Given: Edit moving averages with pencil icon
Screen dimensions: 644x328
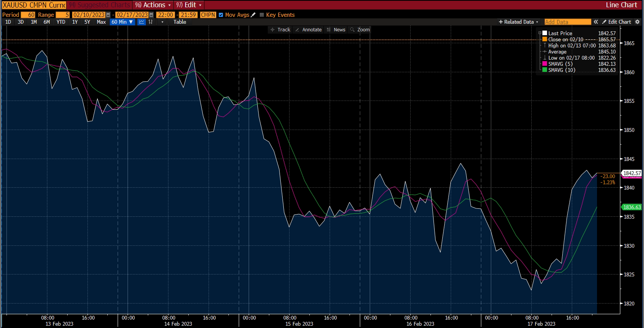Looking at the screenshot, I should pyautogui.click(x=253, y=15).
